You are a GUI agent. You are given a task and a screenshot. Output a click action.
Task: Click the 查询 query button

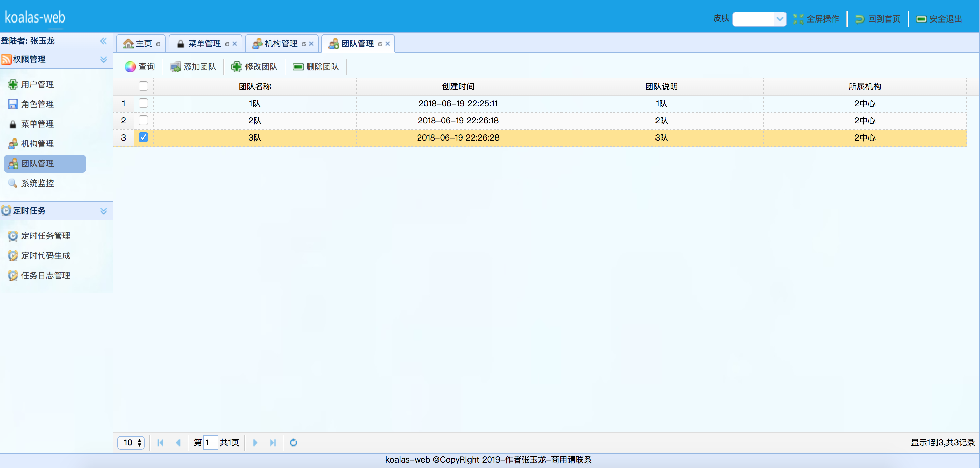pyautogui.click(x=140, y=67)
